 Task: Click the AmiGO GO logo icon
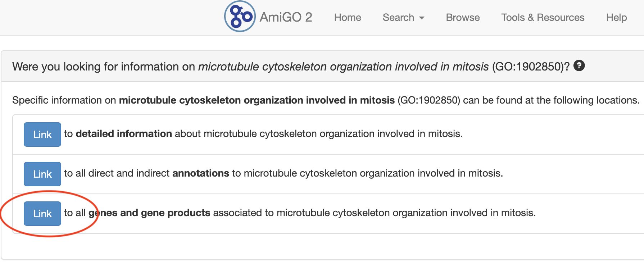point(240,17)
